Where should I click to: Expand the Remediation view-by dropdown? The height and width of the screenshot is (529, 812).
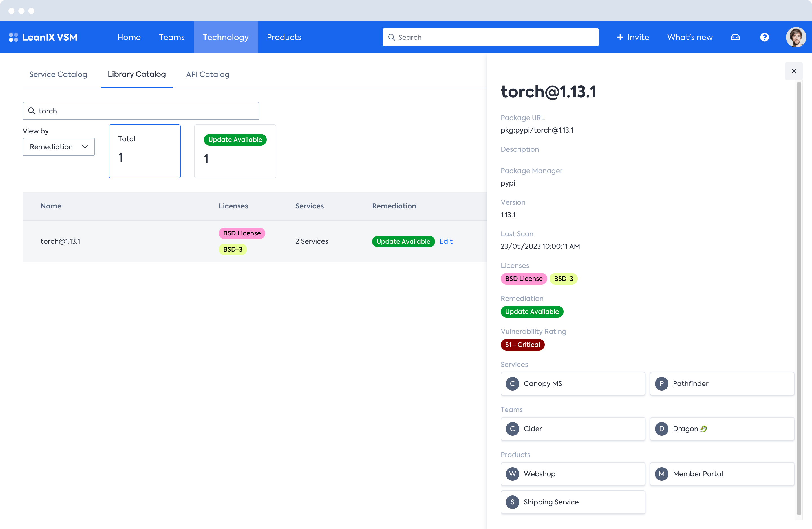click(x=59, y=147)
